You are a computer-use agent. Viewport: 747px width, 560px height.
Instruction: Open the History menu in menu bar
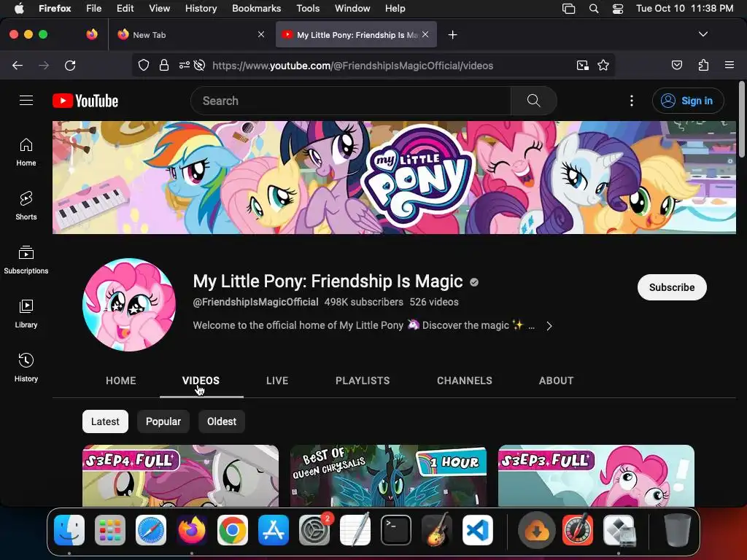tap(201, 9)
